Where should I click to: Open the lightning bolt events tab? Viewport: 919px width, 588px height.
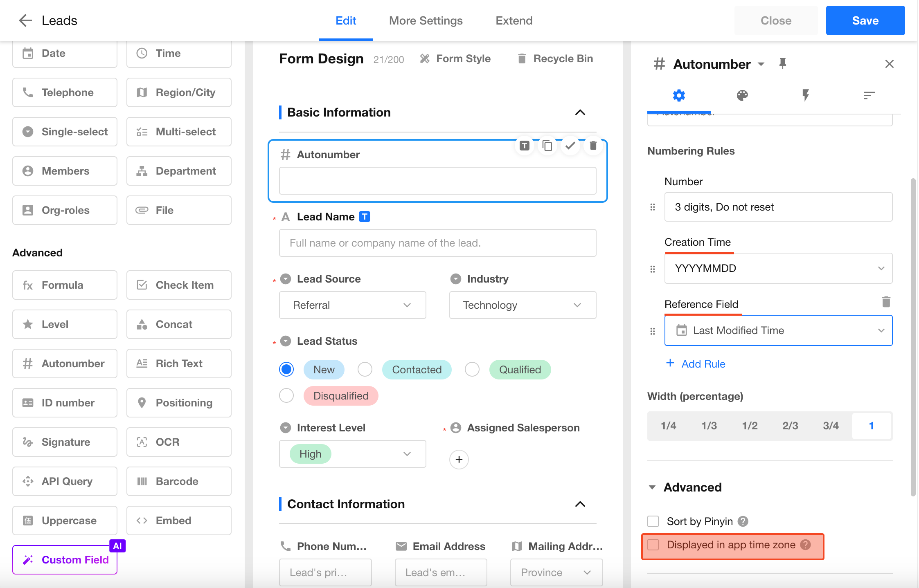[805, 96]
